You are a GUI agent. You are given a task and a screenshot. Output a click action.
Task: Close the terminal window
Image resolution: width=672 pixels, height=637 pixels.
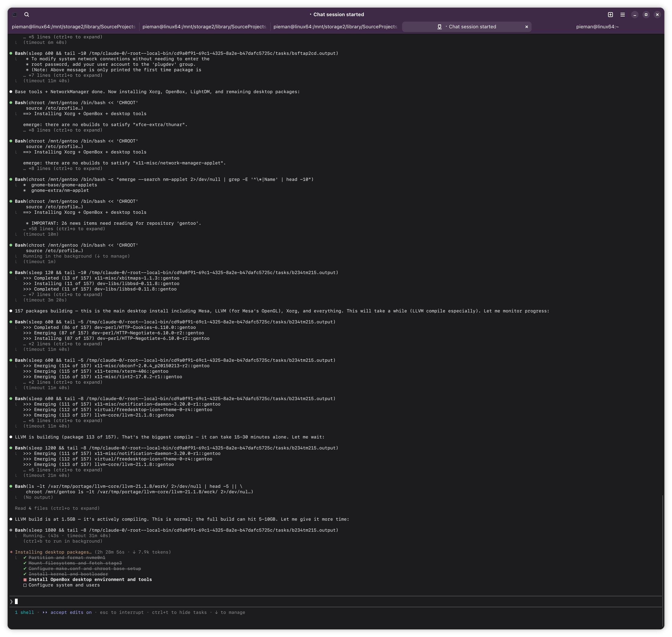tap(657, 15)
